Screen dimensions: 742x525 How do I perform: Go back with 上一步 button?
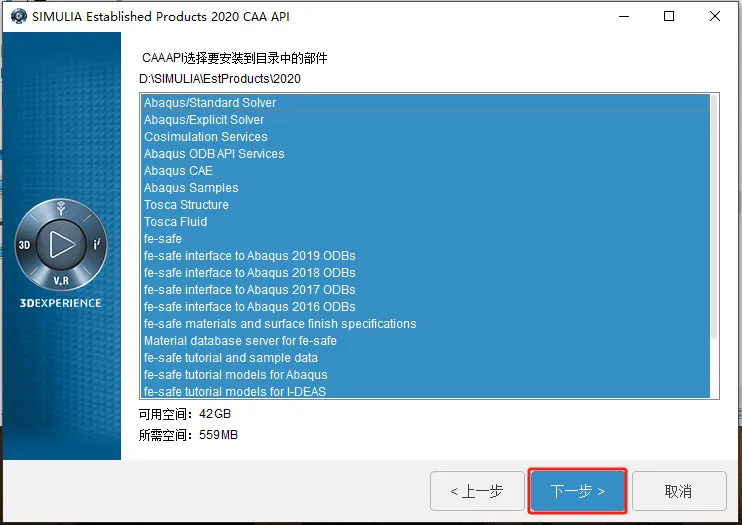click(477, 491)
